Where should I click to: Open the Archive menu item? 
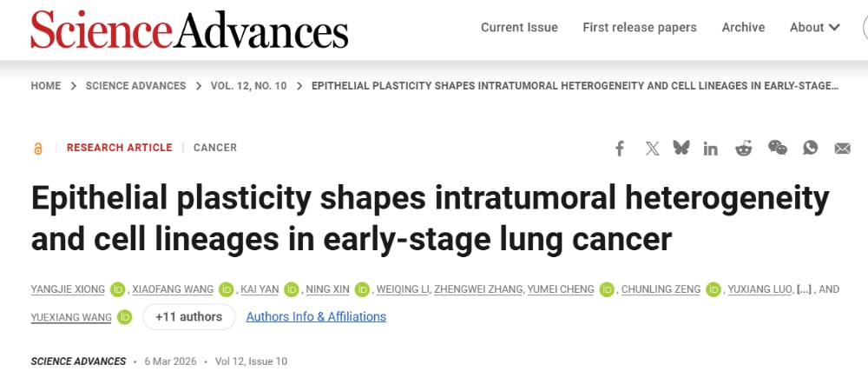point(743,27)
